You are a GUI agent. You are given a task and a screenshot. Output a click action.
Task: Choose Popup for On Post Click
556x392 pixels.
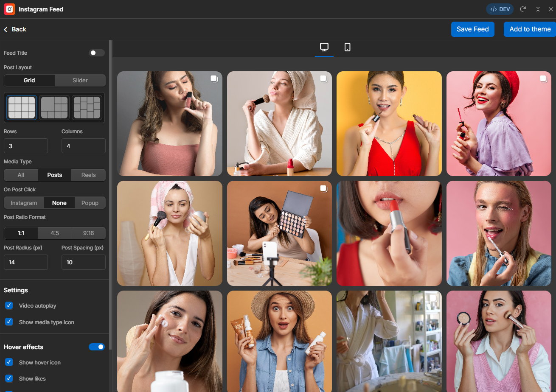tap(90, 203)
